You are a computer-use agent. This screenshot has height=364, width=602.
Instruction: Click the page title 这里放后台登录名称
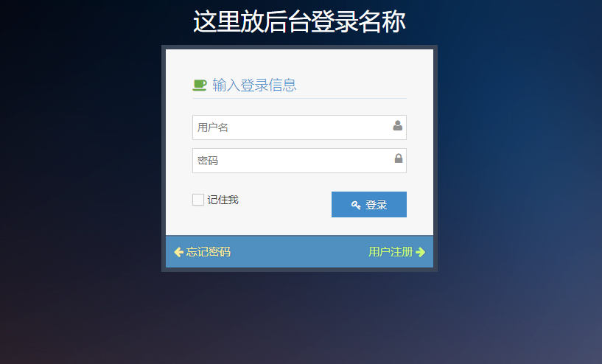[299, 21]
